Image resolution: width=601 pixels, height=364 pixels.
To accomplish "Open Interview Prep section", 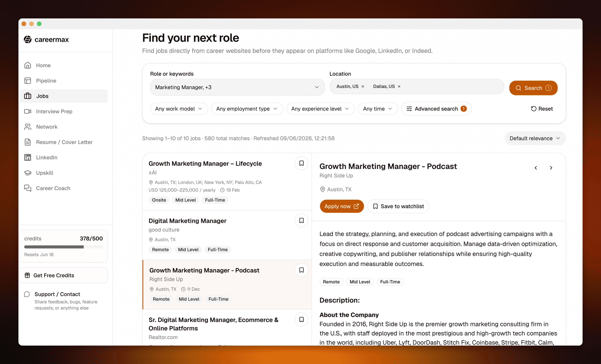I will coord(63,111).
